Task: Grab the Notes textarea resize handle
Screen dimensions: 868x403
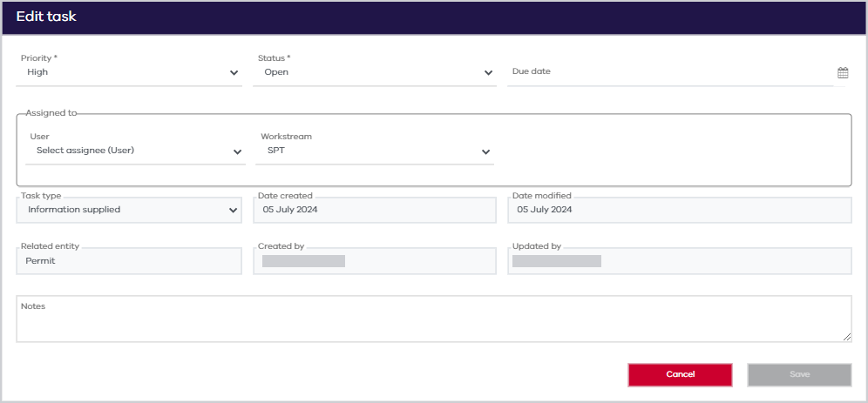Action: (x=847, y=337)
